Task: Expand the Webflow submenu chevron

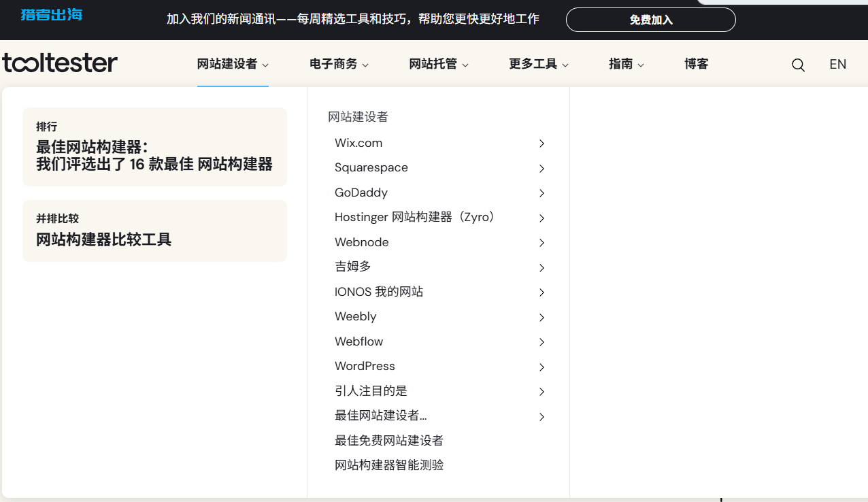Action: [x=541, y=342]
